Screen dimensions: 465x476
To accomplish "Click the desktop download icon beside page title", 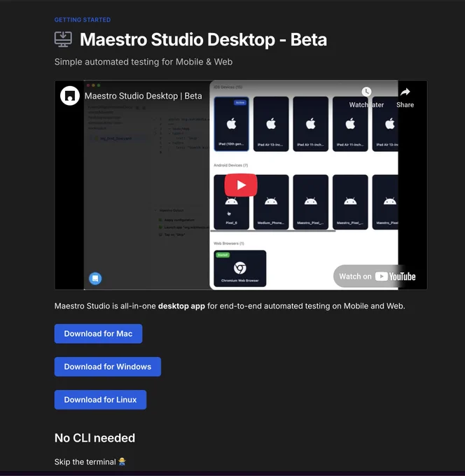I will pos(63,39).
